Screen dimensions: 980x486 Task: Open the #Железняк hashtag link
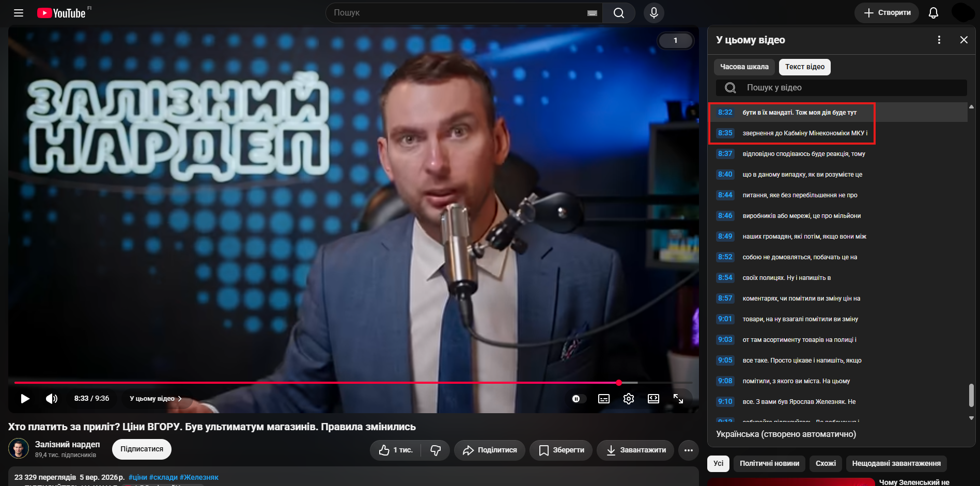(x=199, y=478)
